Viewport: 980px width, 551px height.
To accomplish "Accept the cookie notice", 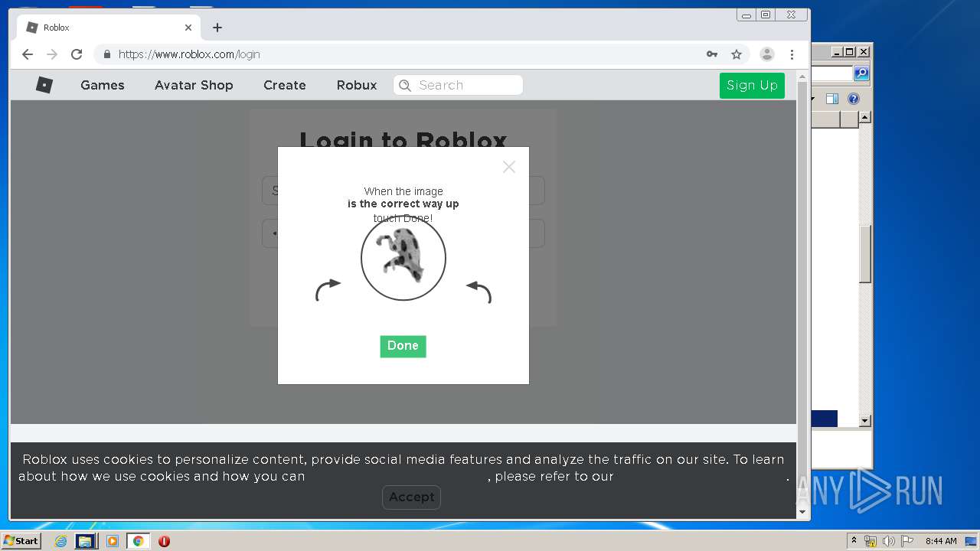I will [x=411, y=497].
